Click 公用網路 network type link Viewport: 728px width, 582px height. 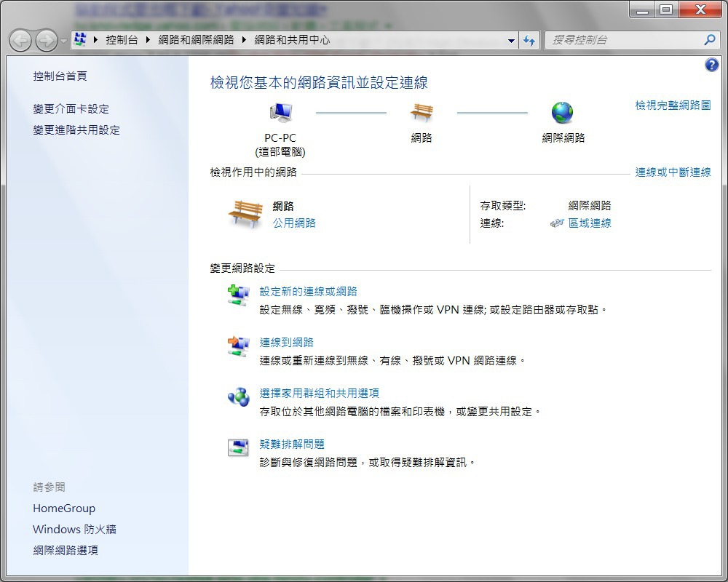[x=294, y=223]
